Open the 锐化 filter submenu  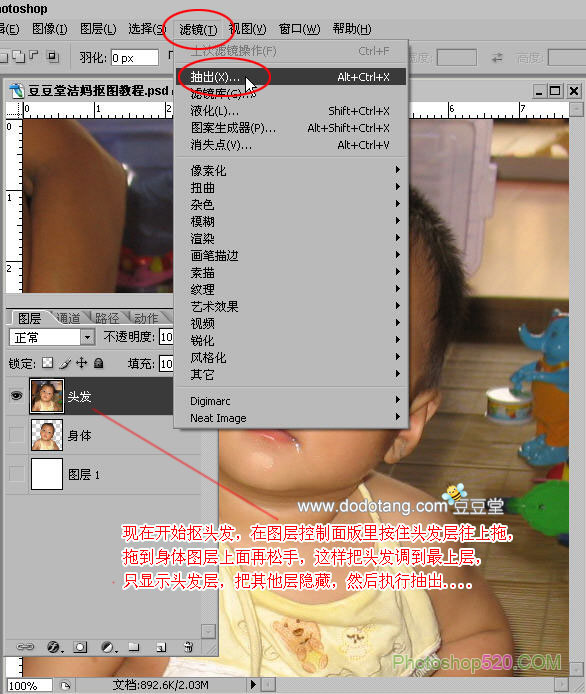coord(290,340)
